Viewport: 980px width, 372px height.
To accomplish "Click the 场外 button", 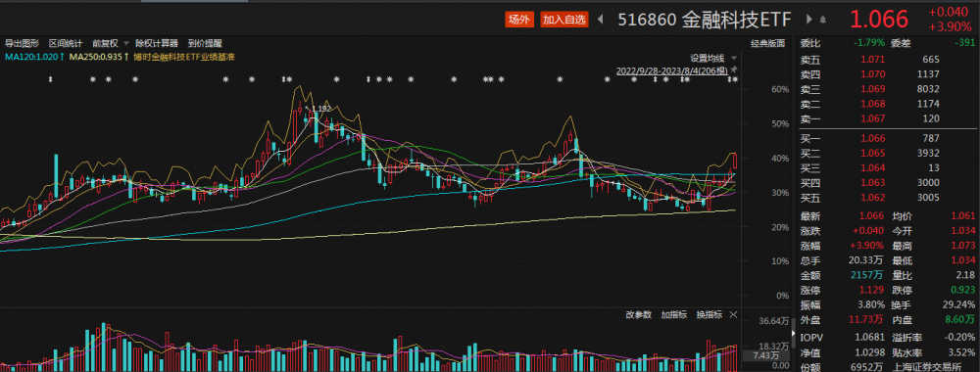I will (518, 20).
